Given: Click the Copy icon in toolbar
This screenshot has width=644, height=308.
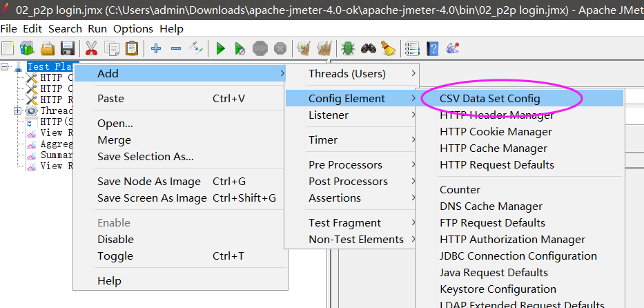Looking at the screenshot, I should [x=111, y=48].
